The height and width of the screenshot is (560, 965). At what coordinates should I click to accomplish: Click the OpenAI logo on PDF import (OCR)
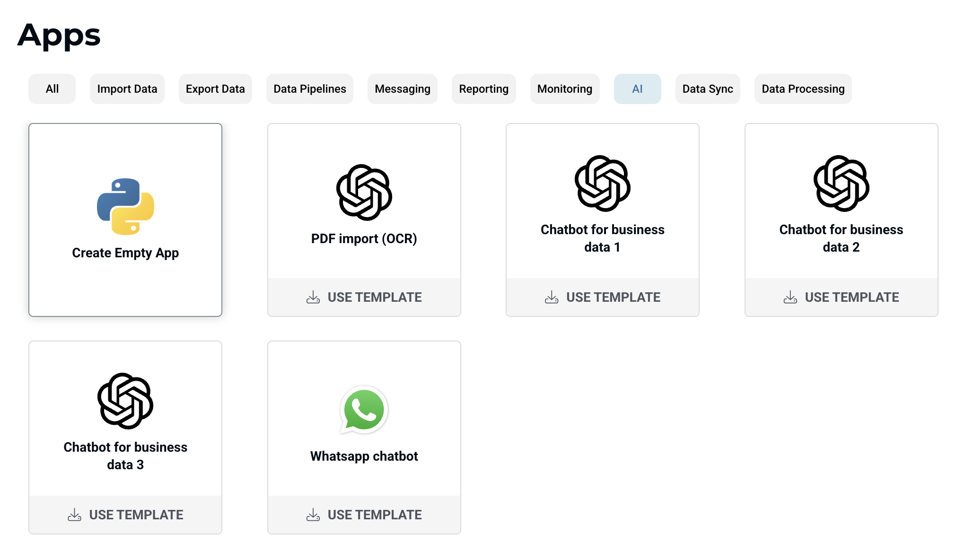coord(364,192)
